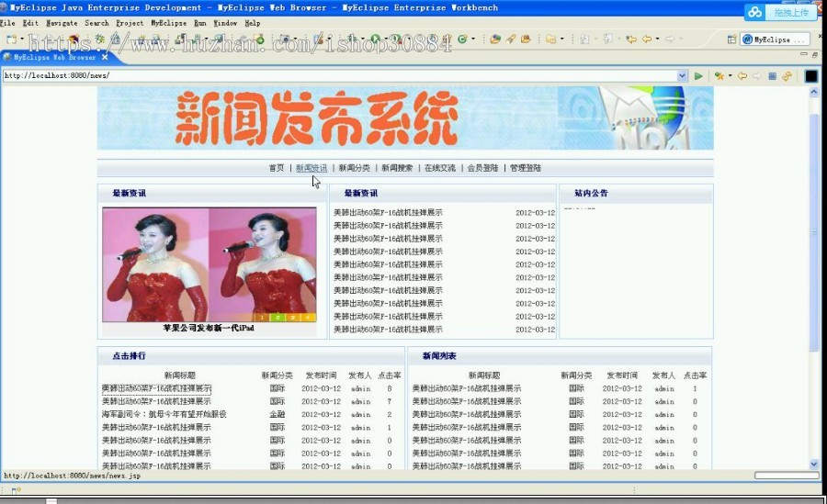Expand the New Java Class dropdown arrow
This screenshot has height=504, width=827.
(x=473, y=39)
